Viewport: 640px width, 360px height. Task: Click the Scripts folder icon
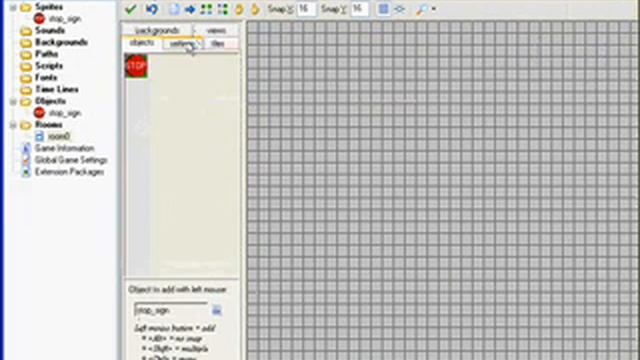(x=26, y=66)
